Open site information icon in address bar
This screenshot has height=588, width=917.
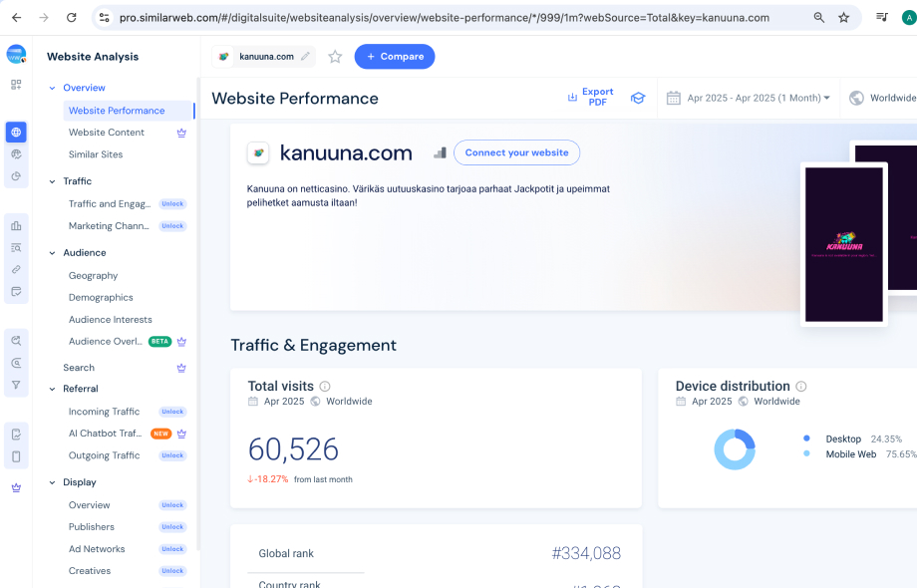coord(104,18)
